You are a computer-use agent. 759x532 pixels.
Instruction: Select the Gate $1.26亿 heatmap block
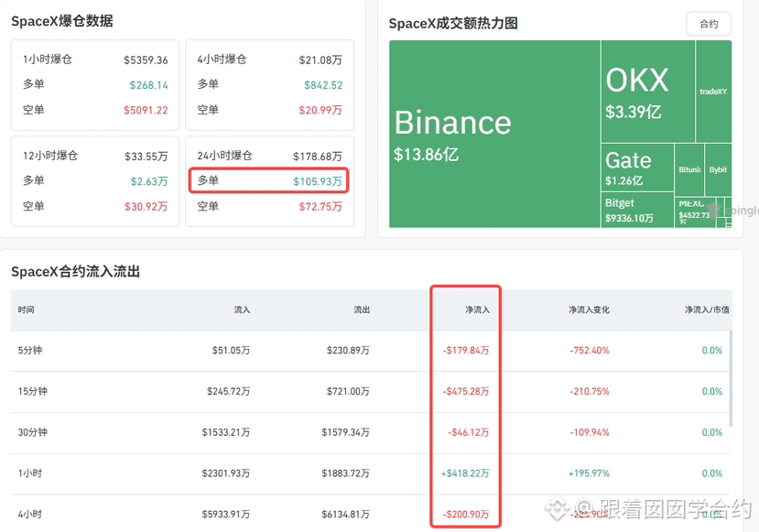coord(637,168)
